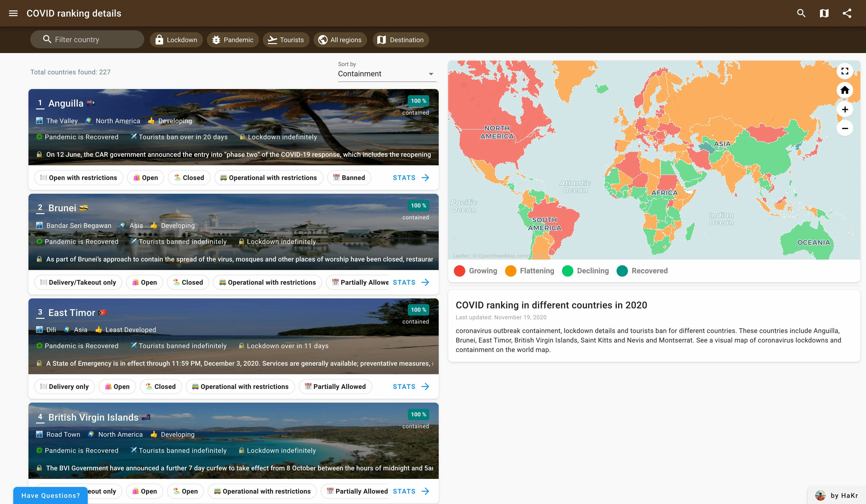
Task: Zoom in on the map
Action: coord(845,109)
